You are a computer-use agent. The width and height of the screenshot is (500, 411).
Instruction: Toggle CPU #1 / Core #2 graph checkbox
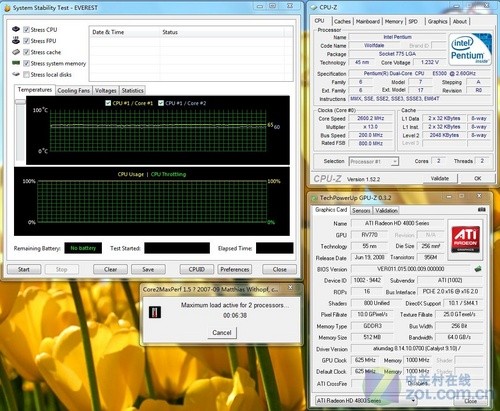coord(161,103)
